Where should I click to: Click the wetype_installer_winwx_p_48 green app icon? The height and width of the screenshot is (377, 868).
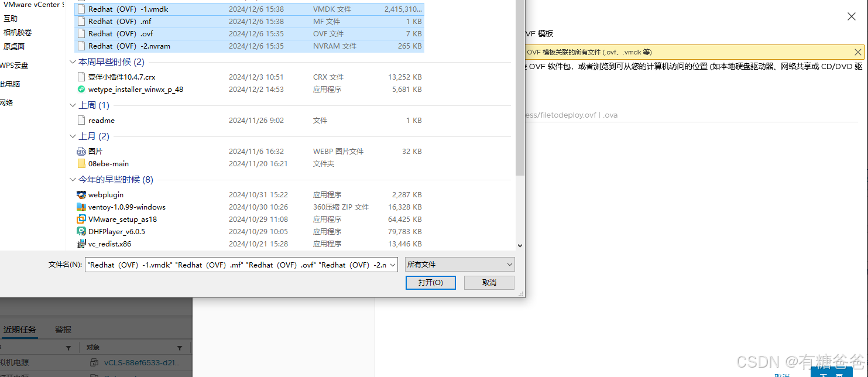coord(81,90)
